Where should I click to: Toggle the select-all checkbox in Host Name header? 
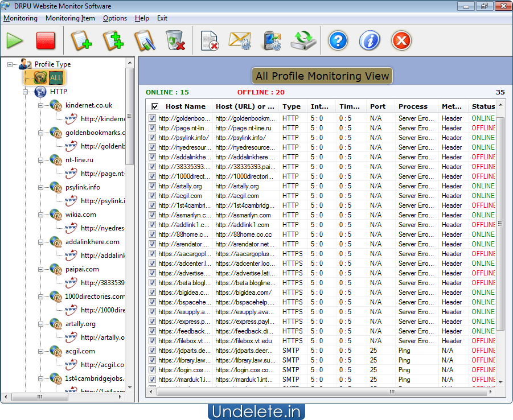point(155,106)
